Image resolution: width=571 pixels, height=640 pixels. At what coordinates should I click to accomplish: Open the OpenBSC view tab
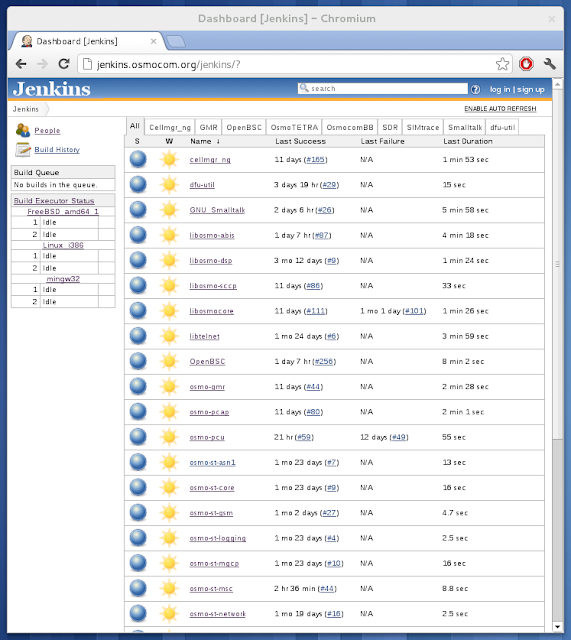[x=244, y=127]
